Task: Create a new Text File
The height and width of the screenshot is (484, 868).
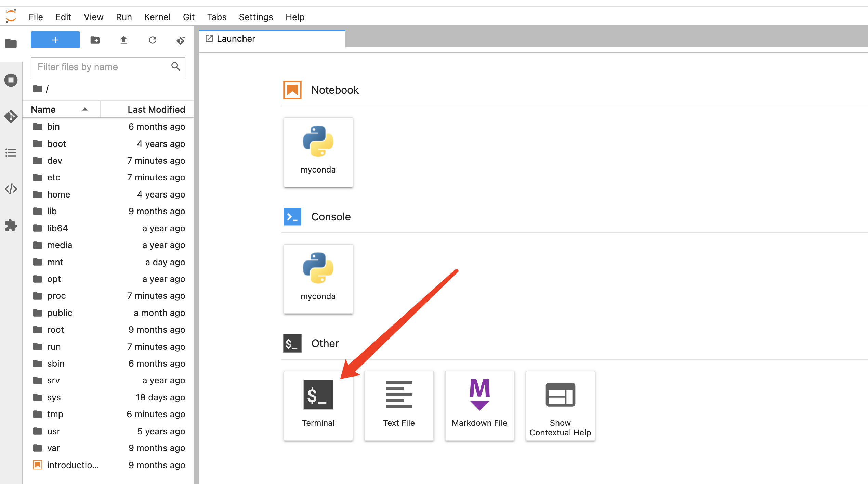Action: point(399,405)
